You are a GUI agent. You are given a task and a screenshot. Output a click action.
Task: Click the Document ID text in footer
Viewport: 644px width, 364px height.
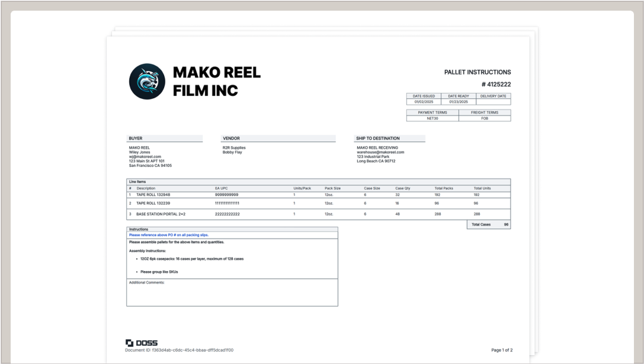179,350
